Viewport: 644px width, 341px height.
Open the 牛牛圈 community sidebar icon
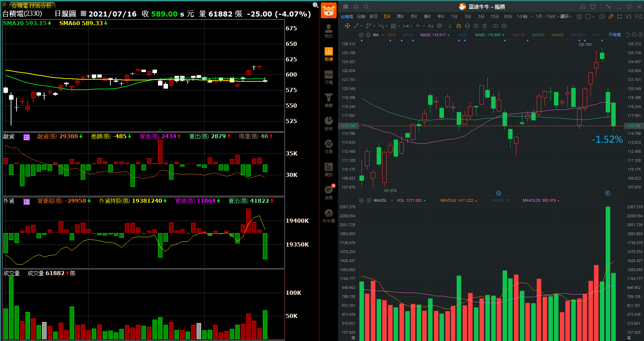tap(329, 215)
